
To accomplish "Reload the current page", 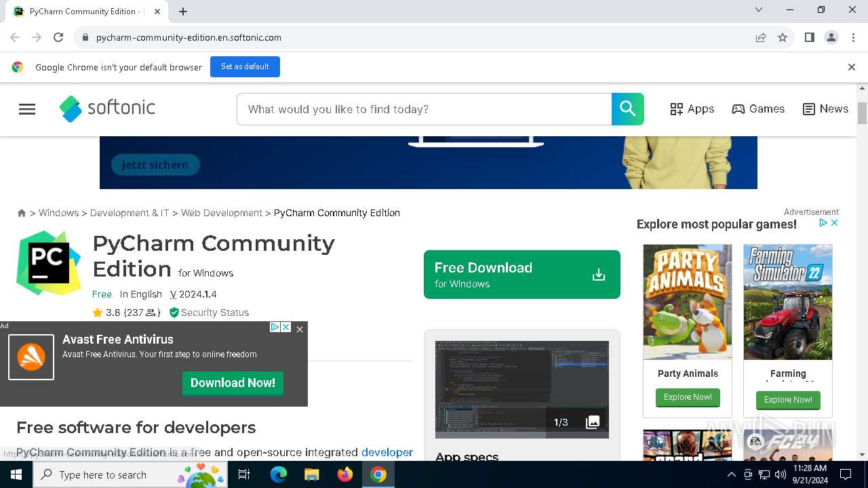I will (x=58, y=37).
